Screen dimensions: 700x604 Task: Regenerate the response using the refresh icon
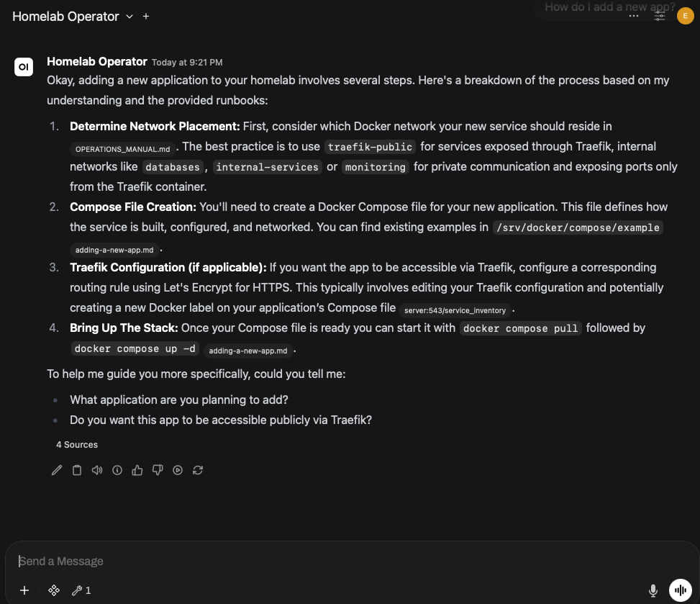coord(198,470)
